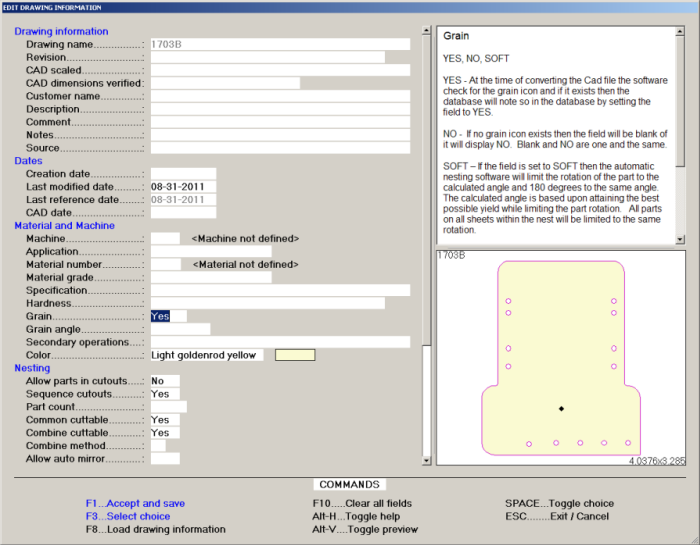Click the Customer name input field
This screenshot has height=545, width=700.
pos(280,97)
